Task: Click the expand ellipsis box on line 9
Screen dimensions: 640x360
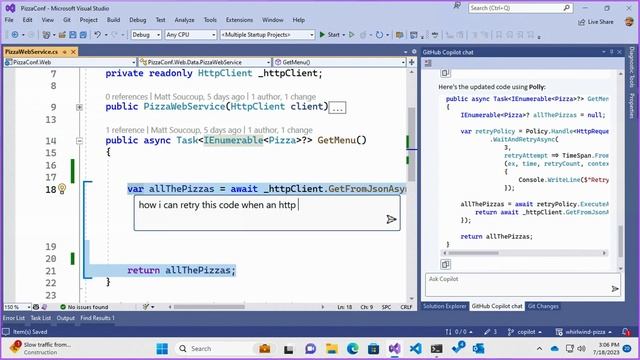Action: tap(338, 109)
